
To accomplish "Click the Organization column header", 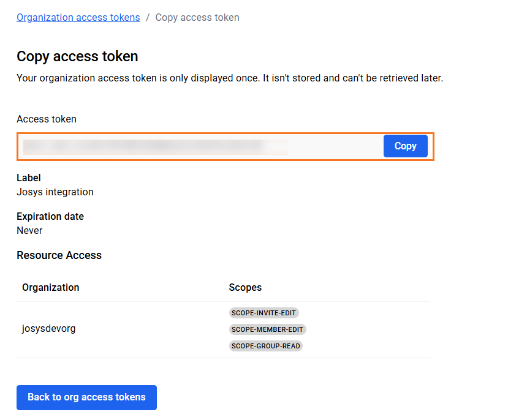I will [51, 287].
